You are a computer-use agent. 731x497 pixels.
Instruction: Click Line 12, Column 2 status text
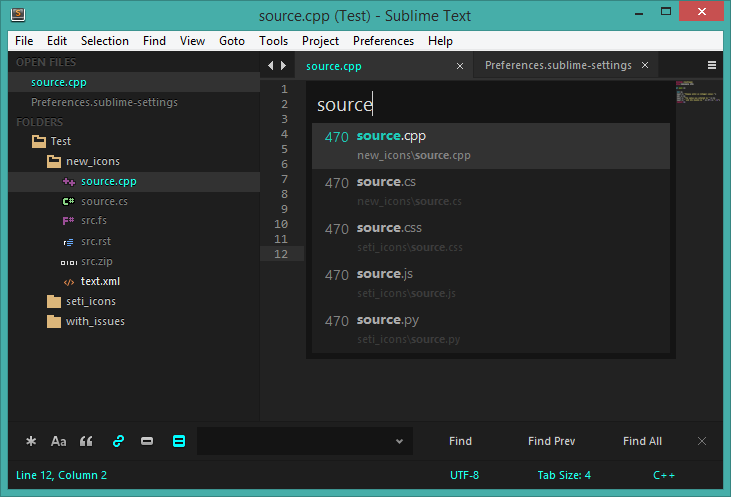click(61, 475)
